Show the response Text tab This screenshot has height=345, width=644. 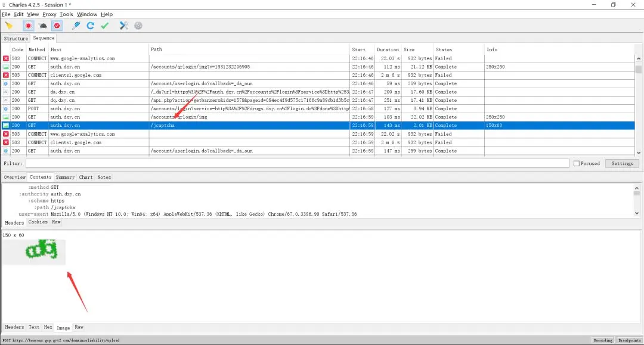[34, 327]
